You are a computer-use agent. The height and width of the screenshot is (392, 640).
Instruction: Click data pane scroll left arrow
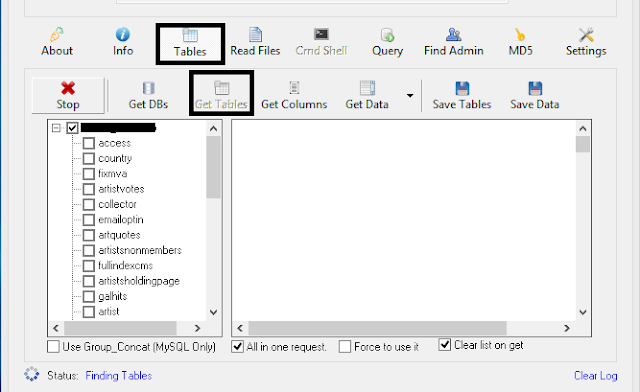[x=240, y=328]
